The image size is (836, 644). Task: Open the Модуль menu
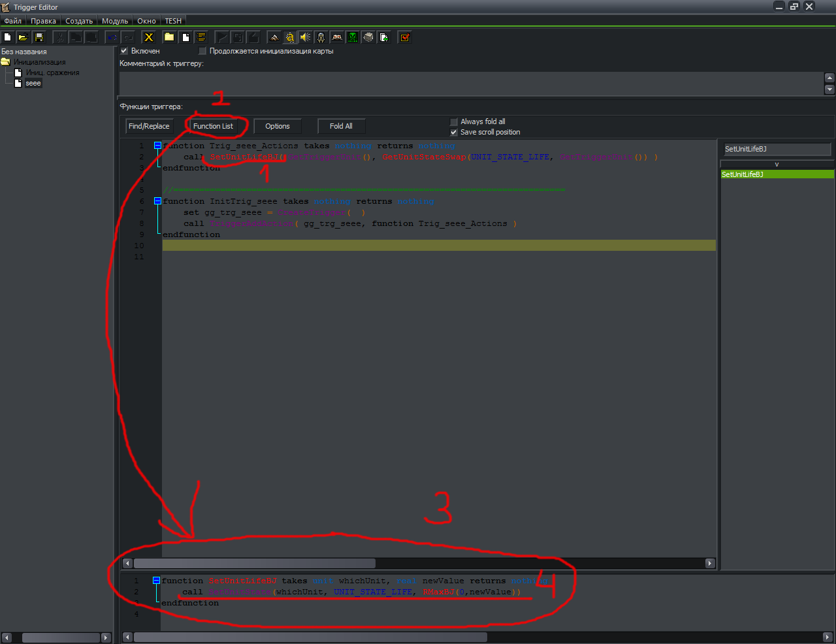click(115, 21)
